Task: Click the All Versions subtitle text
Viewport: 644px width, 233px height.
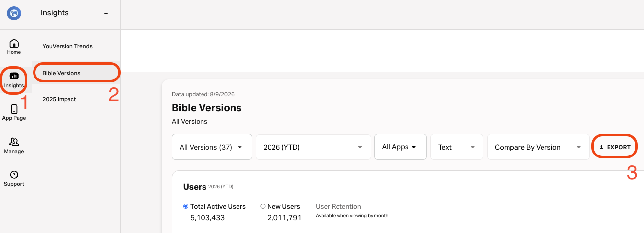Action: point(190,121)
